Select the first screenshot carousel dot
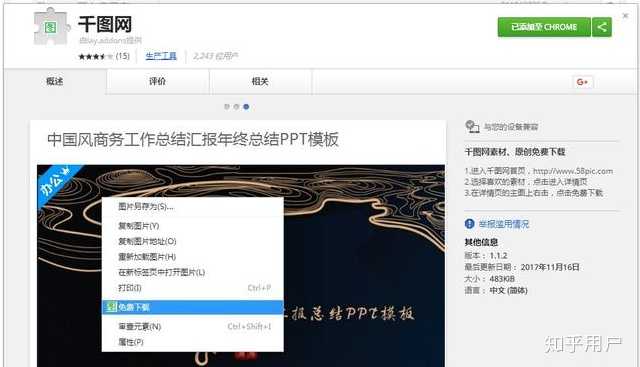Image resolution: width=640 pixels, height=367 pixels. click(227, 107)
